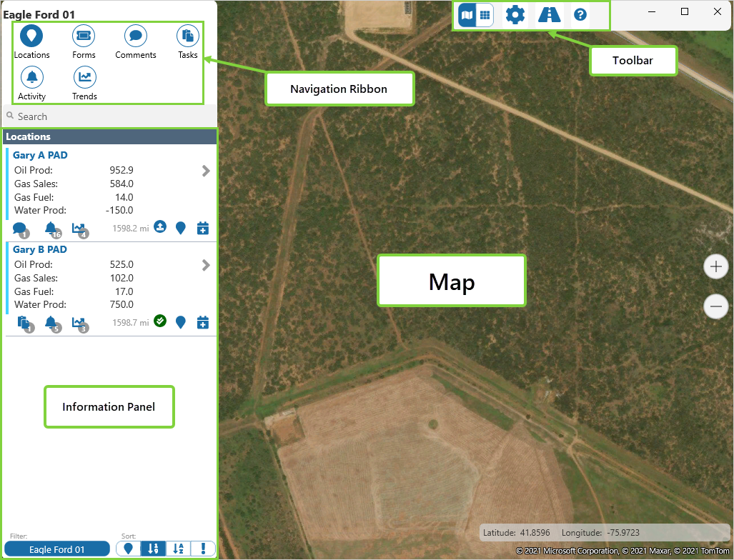
Task: Show Gary A PAD map pin location
Action: [x=181, y=228]
